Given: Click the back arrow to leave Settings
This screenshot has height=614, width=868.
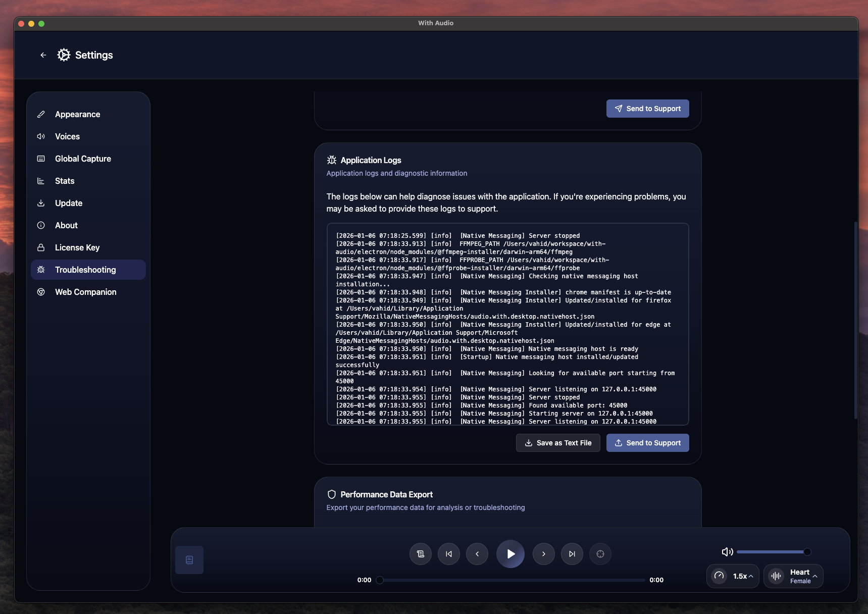Looking at the screenshot, I should click(43, 55).
